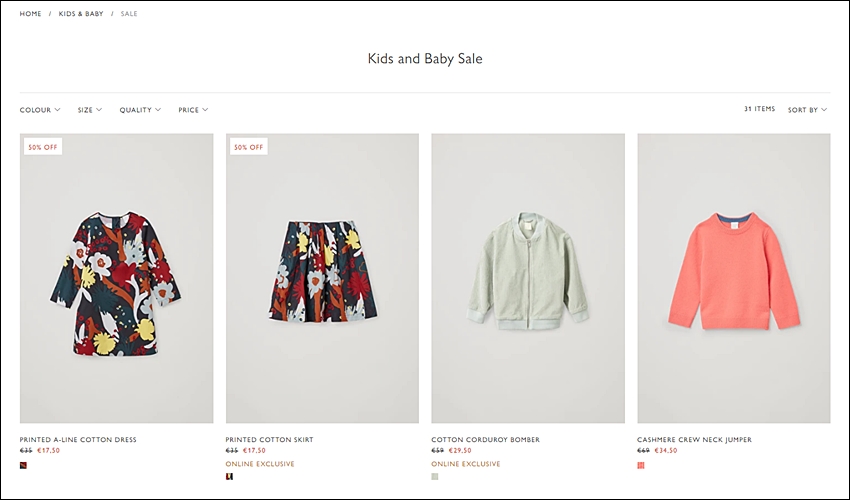Select the dress print colour swatch
Screen dimensions: 850x500
(23, 465)
